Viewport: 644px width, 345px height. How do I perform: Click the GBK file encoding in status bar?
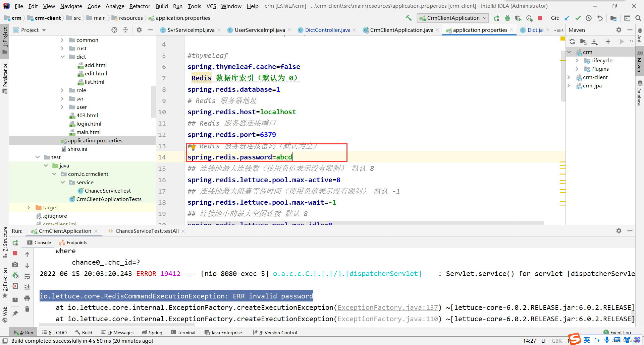click(557, 341)
